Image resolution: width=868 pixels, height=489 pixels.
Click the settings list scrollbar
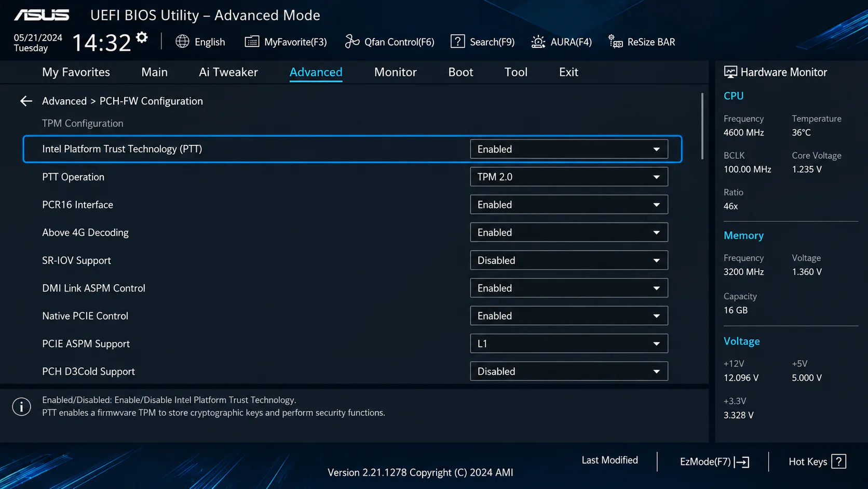tap(702, 126)
